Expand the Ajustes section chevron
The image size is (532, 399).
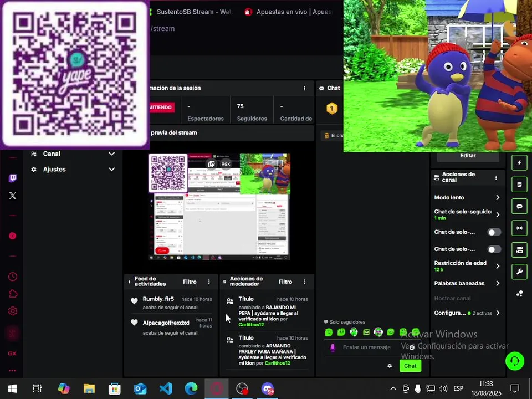pos(111,170)
